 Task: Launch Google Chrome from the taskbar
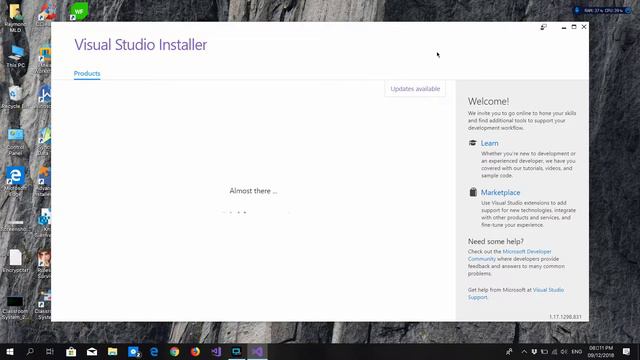175,351
